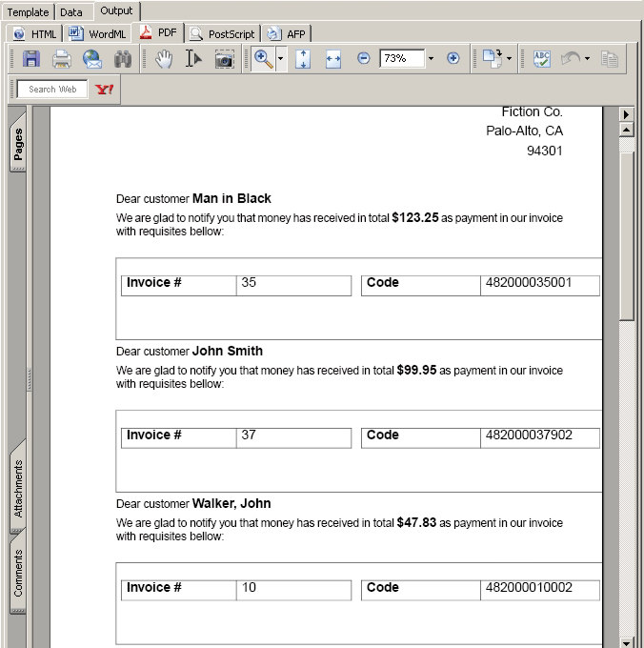Image resolution: width=644 pixels, height=648 pixels.
Task: Select the Output tab
Action: click(116, 10)
